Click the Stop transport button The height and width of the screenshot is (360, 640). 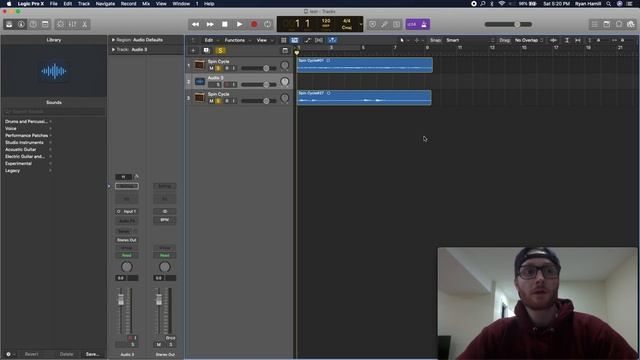pos(224,24)
